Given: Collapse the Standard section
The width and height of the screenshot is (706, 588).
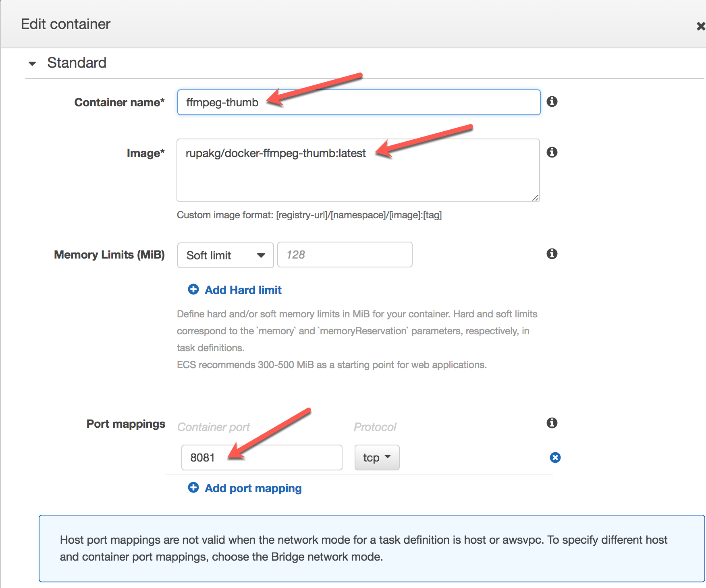Looking at the screenshot, I should [x=32, y=63].
